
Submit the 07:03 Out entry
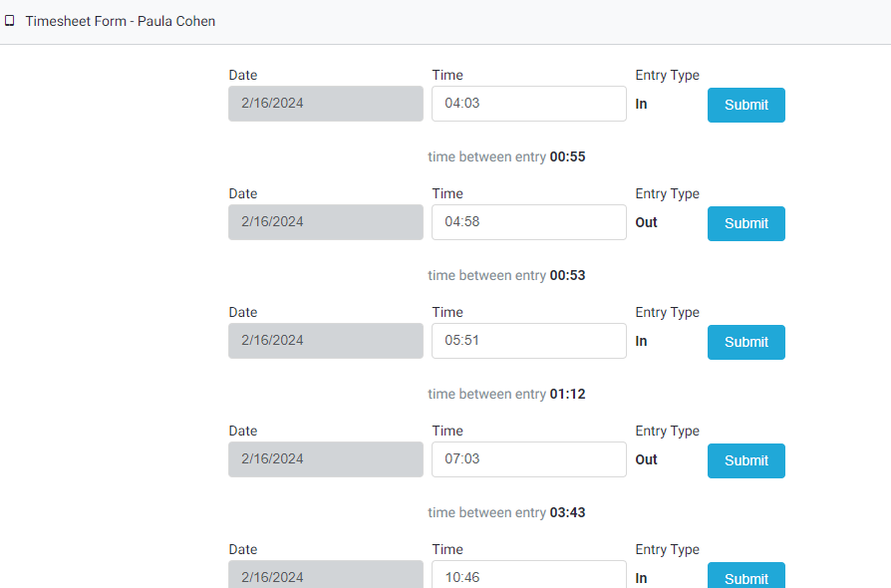click(745, 460)
